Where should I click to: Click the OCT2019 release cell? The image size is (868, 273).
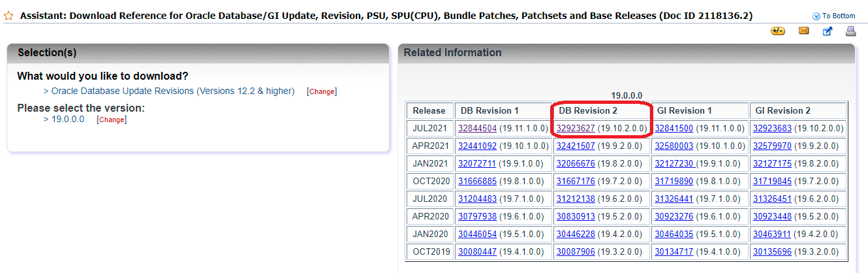pos(429,251)
